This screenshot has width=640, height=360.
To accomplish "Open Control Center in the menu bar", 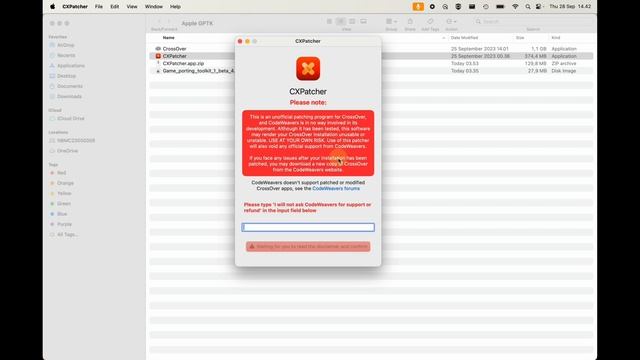I will coord(539,7).
